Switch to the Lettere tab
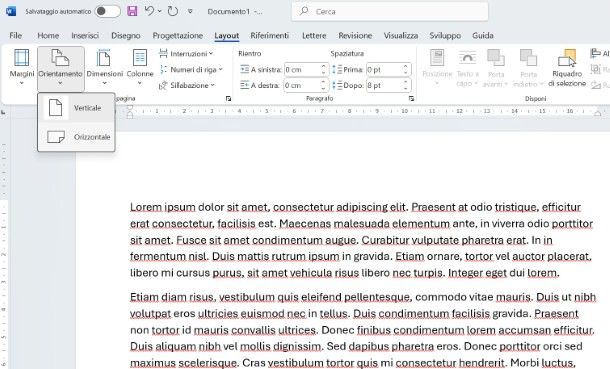This screenshot has height=369, width=610. [314, 35]
